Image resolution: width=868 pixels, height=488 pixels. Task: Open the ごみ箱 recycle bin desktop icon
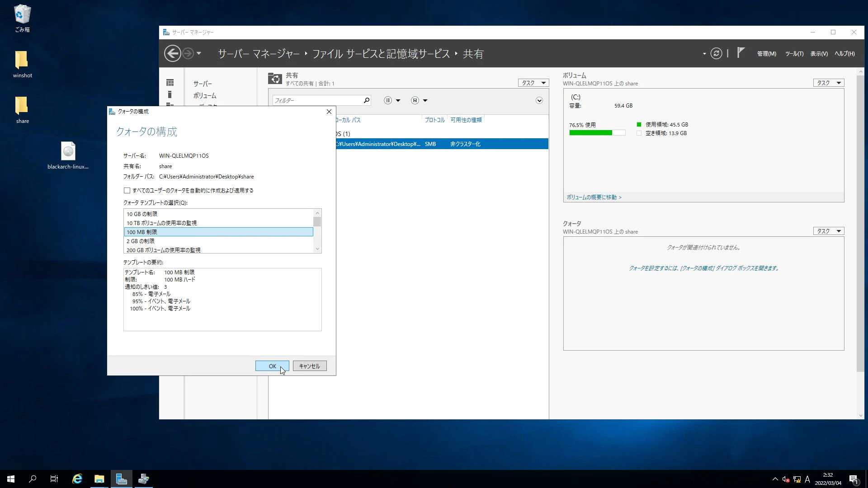[x=22, y=19]
